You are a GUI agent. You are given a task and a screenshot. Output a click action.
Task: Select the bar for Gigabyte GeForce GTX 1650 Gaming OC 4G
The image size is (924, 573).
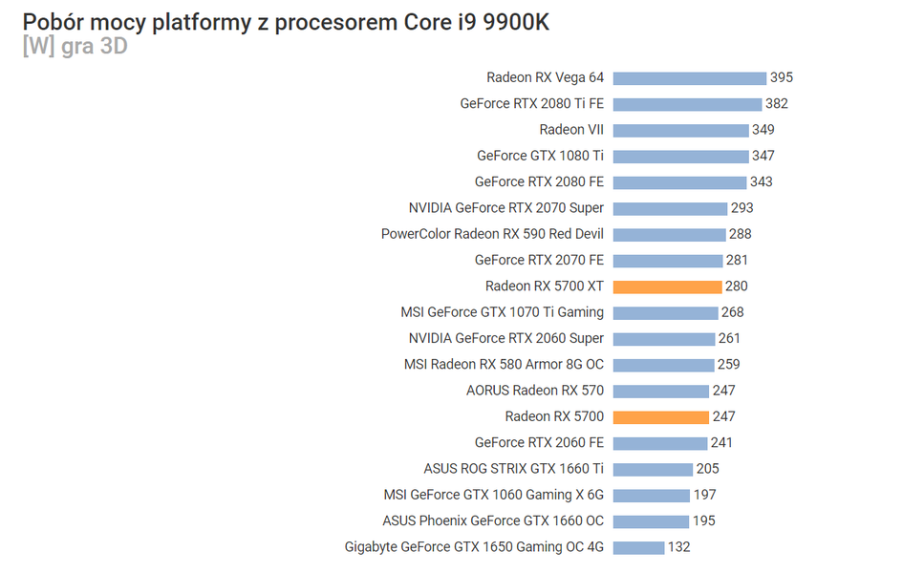639,547
